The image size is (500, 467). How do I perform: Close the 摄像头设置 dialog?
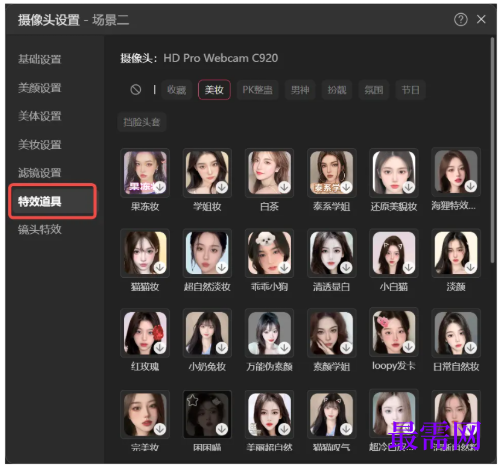coord(481,19)
